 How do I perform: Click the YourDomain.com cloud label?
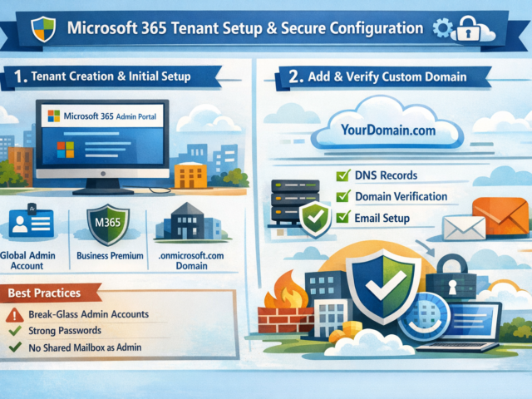(387, 129)
